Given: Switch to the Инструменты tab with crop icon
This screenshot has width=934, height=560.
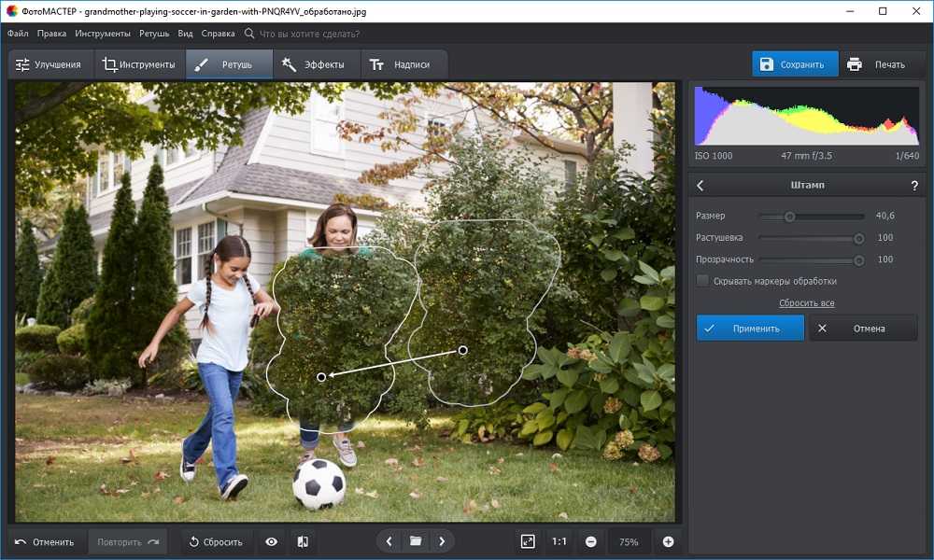Looking at the screenshot, I should pyautogui.click(x=139, y=64).
